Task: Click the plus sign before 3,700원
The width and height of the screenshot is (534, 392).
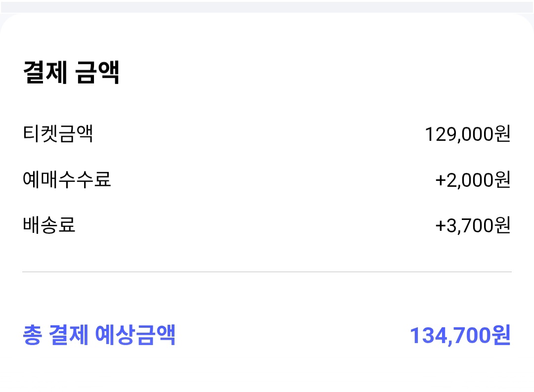Action: (x=441, y=226)
